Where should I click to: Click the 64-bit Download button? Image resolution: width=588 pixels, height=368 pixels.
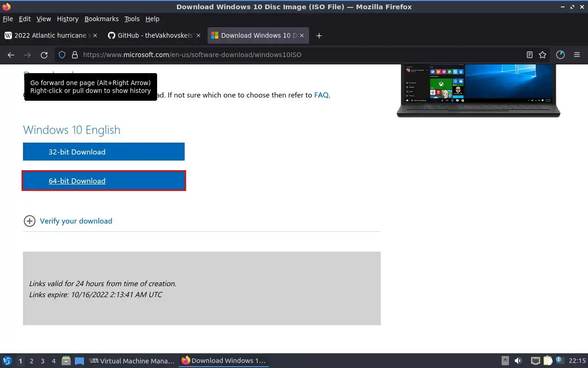(x=104, y=181)
